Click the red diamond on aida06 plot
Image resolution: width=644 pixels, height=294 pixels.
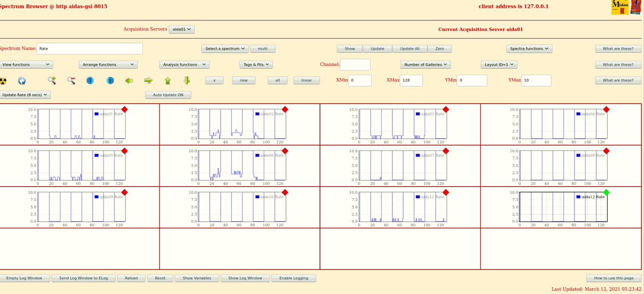pyautogui.click(x=285, y=151)
